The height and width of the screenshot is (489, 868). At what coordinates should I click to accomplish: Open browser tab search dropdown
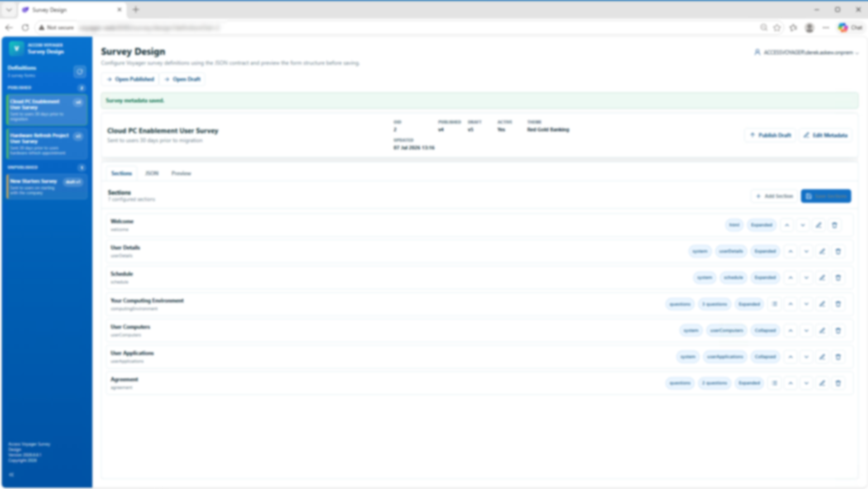click(9, 10)
